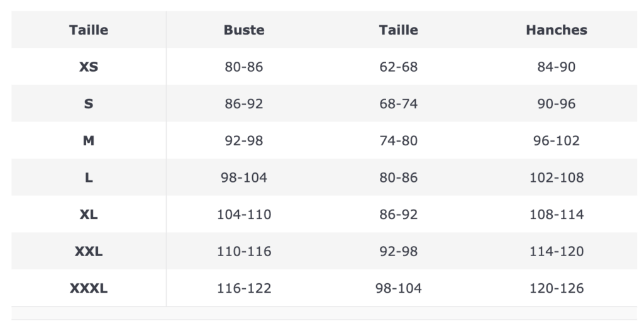The height and width of the screenshot is (321, 644).
Task: Click the 80-86 bust value for XS
Action: pyautogui.click(x=243, y=67)
